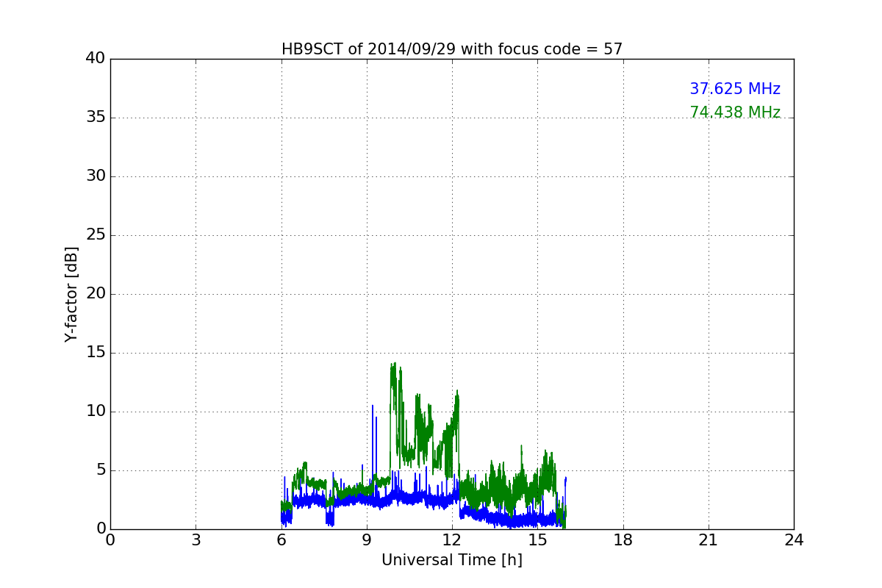Click the y-axis tick label '35'
The width and height of the screenshot is (882, 588).
point(96,118)
